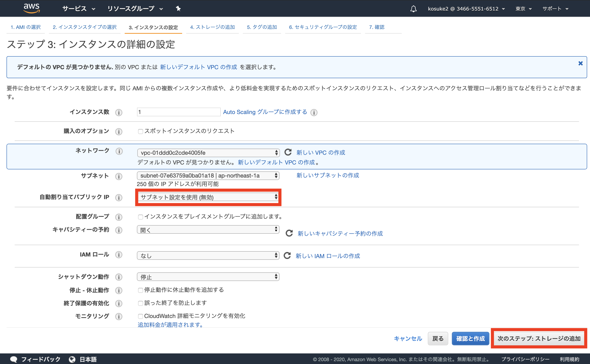Image resolution: width=590 pixels, height=364 pixels.
Task: Select step 3. インスタンスの設定 tab
Action: (153, 27)
